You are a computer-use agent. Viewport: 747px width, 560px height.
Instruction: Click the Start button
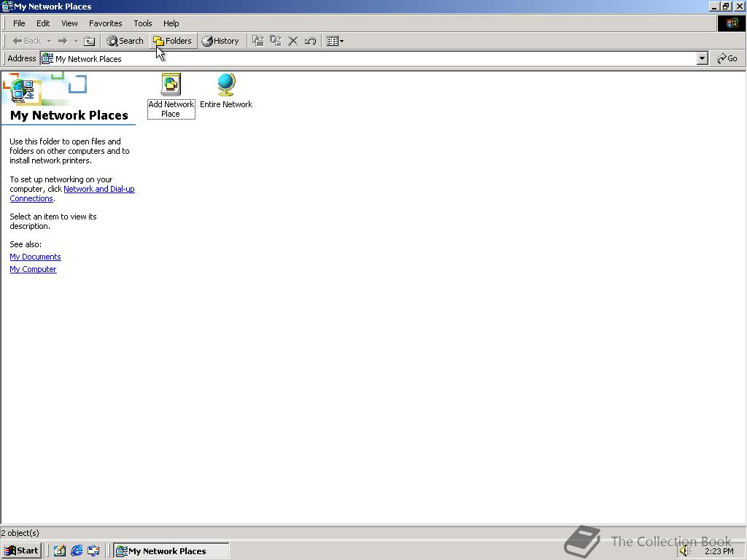[x=21, y=551]
